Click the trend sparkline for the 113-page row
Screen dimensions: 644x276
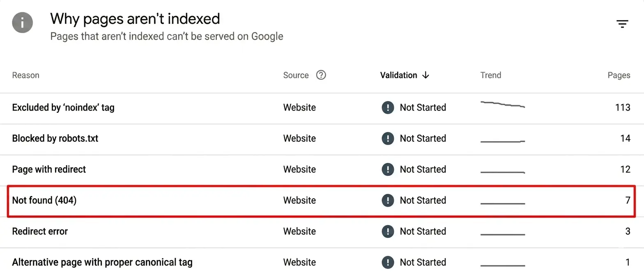coord(503,106)
